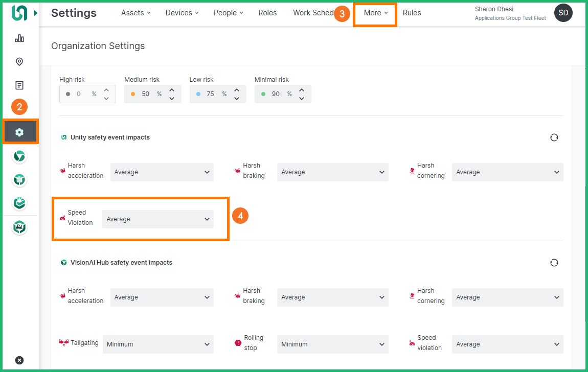Click the map location pin sidebar icon
Viewport: 588px width, 372px height.
[19, 62]
